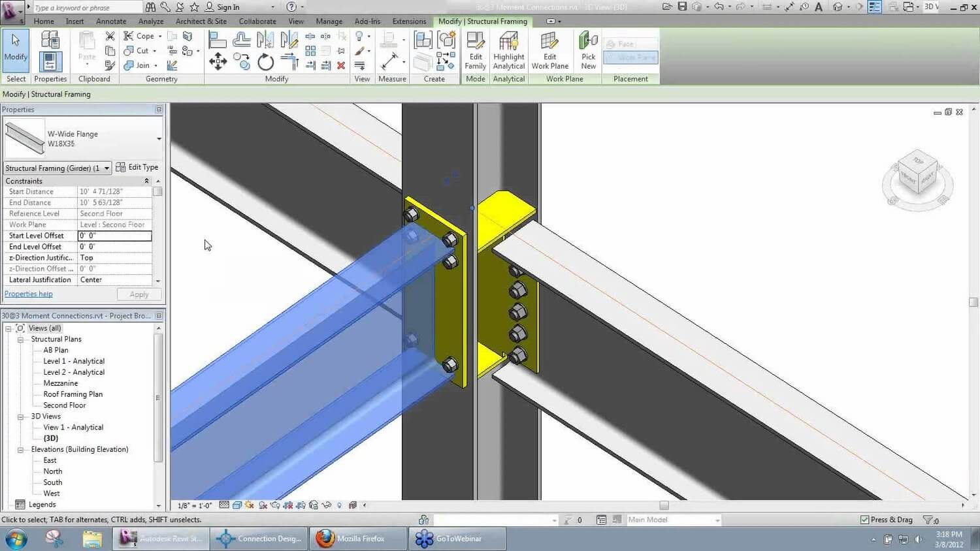Open GoToWebinar from the taskbar
980x551 pixels.
(457, 539)
